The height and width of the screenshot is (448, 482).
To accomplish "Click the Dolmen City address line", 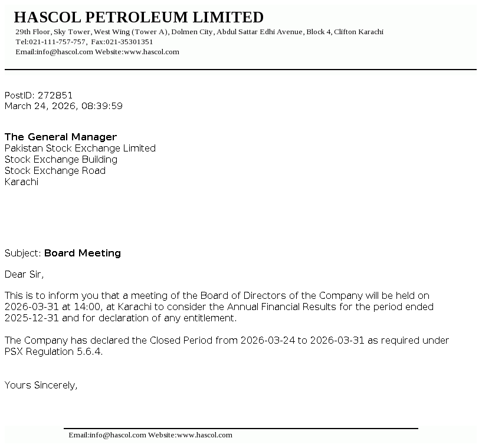I will 199,32.
